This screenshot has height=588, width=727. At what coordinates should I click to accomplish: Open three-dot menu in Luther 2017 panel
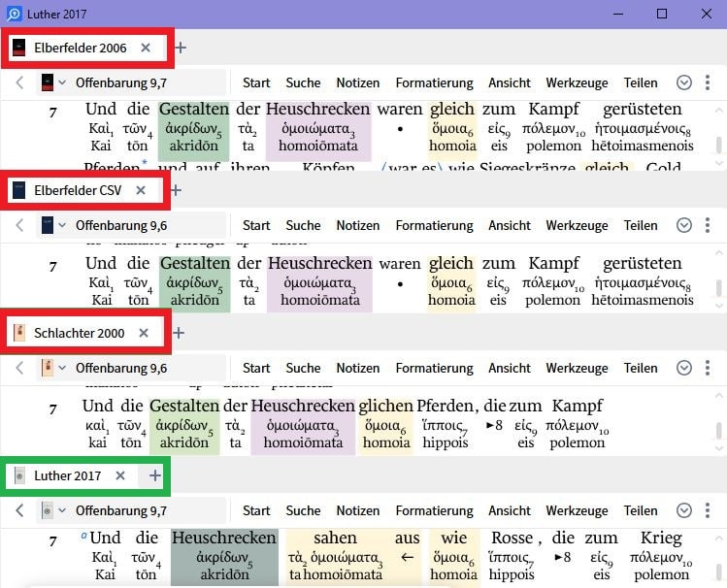[708, 511]
